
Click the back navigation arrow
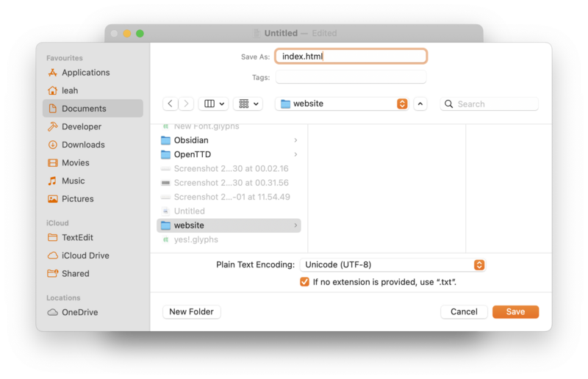pyautogui.click(x=171, y=104)
